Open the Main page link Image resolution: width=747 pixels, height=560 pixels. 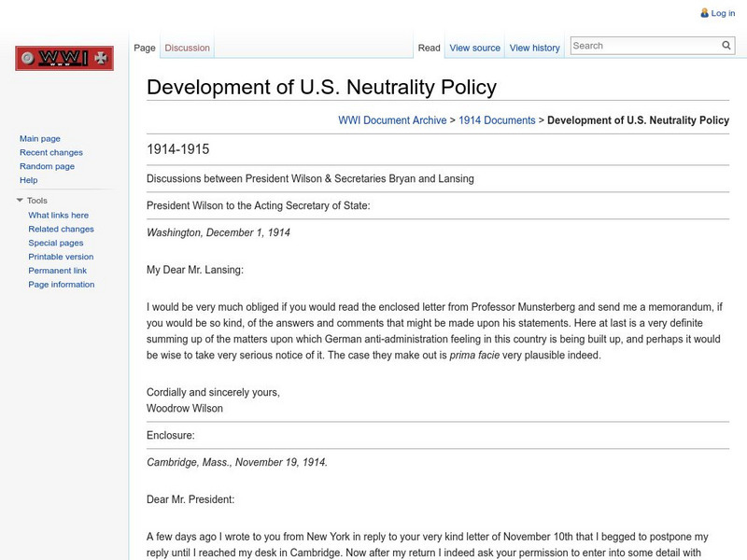click(42, 138)
